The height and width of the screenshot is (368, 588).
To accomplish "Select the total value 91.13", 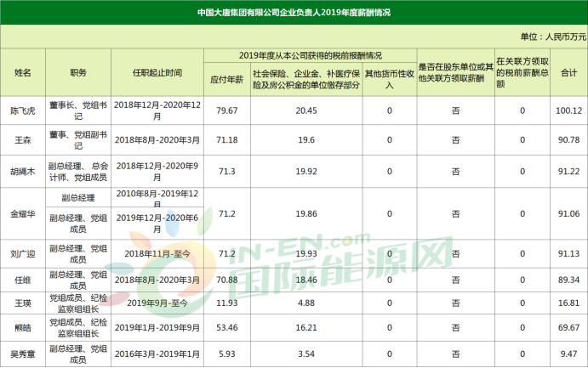I will point(568,254).
